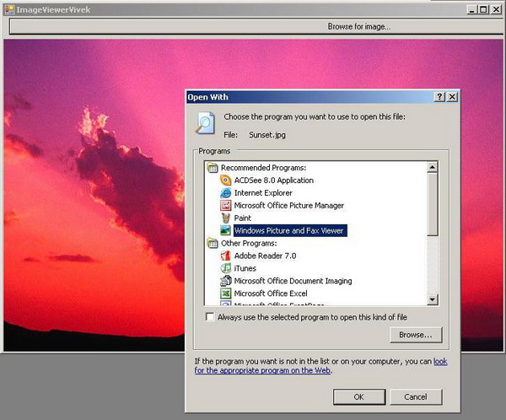Click the Browse... button in dialog

pos(416,335)
